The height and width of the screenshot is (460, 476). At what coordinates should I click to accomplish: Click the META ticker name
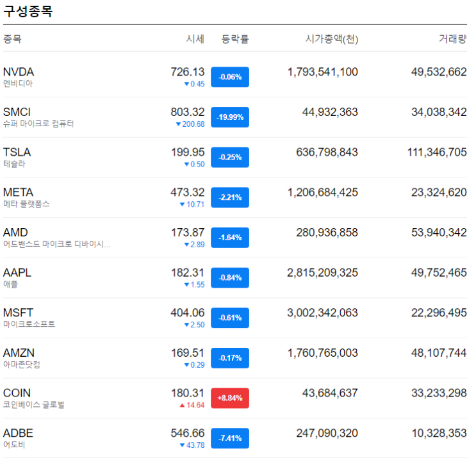click(x=18, y=192)
